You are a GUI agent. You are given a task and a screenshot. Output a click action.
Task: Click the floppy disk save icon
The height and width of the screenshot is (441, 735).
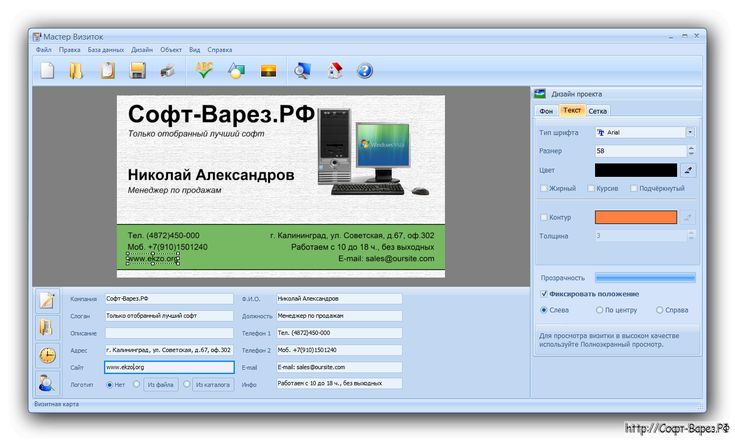[137, 71]
